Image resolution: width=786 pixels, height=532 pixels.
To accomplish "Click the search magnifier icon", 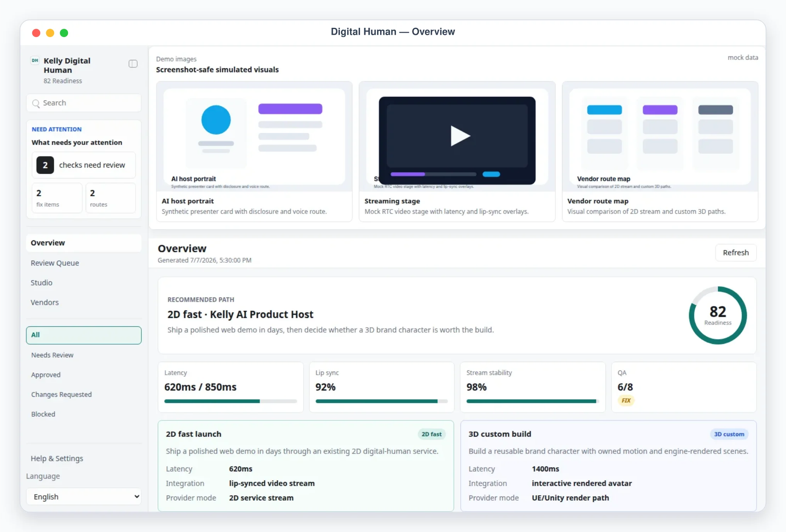I will click(x=36, y=103).
